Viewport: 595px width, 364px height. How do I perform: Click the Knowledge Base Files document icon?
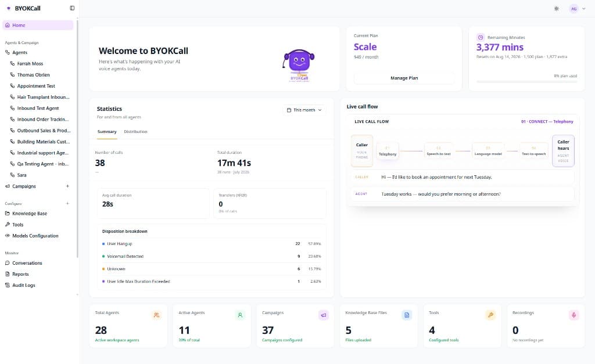pyautogui.click(x=407, y=315)
